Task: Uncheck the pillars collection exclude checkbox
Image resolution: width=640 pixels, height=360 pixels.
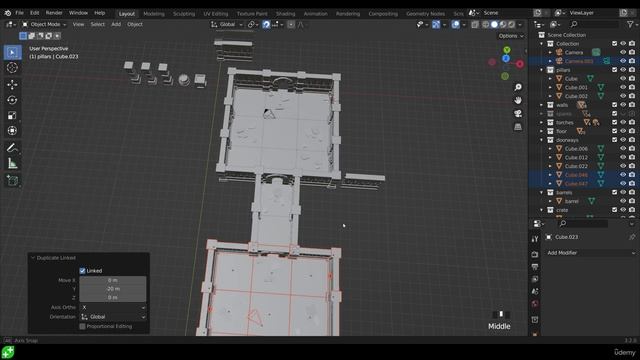Action: 614,70
